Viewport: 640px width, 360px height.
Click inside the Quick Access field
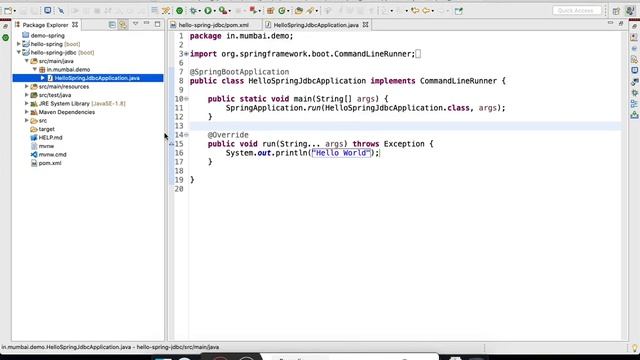pos(576,11)
